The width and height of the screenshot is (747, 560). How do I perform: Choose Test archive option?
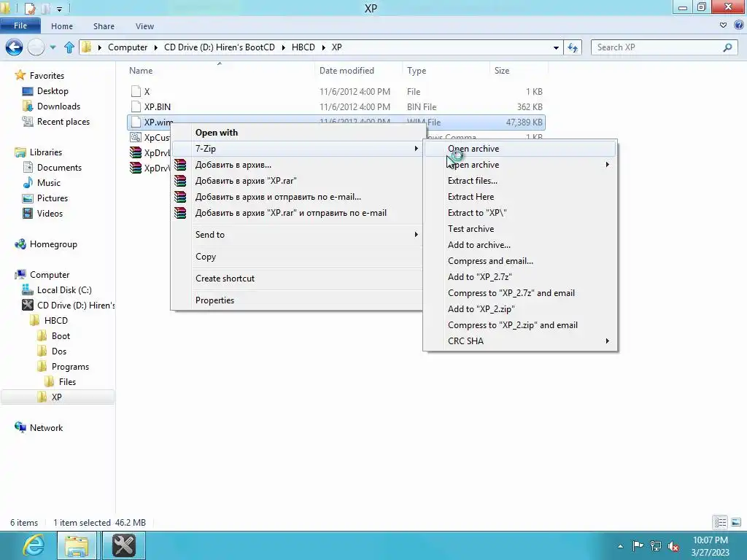pos(471,229)
